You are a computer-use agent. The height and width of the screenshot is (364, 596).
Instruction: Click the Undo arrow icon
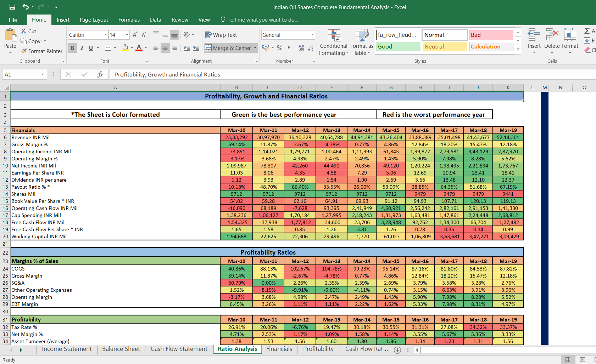(26, 7)
